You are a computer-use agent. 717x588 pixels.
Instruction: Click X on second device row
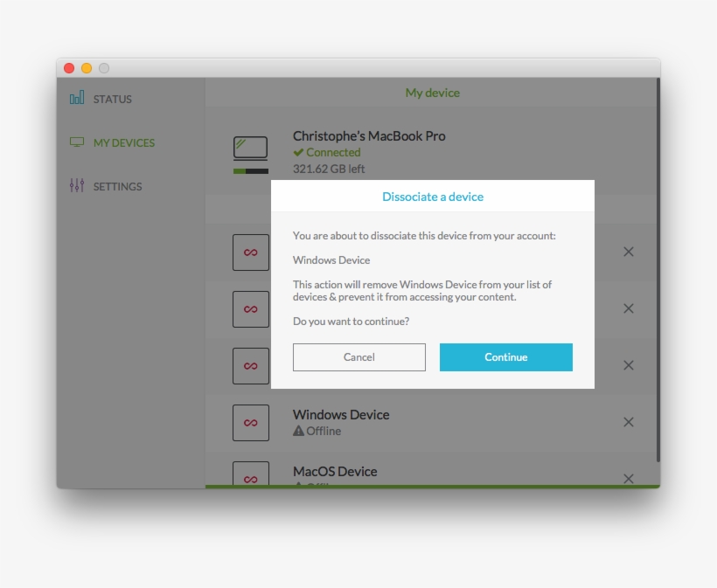(628, 308)
